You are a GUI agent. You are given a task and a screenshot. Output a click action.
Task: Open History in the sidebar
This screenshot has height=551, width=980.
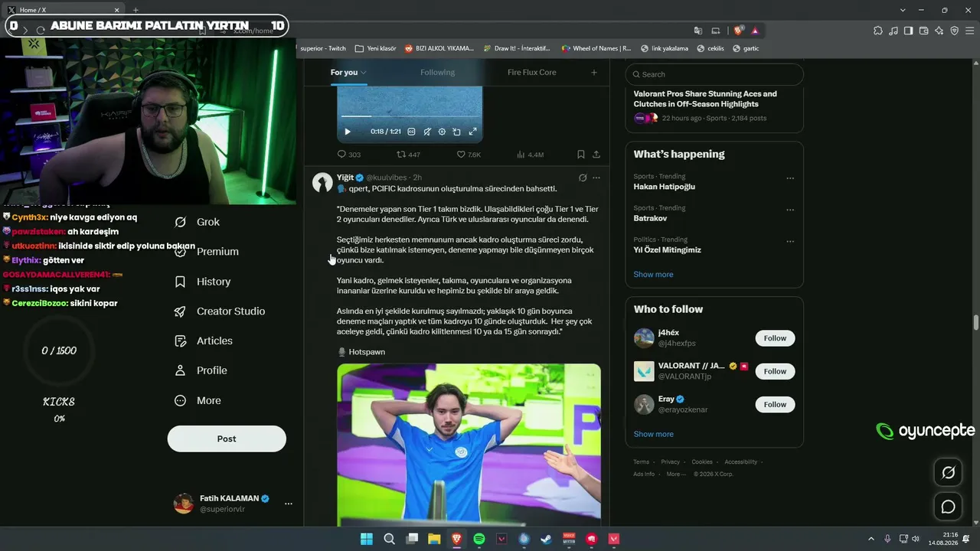coord(203,282)
